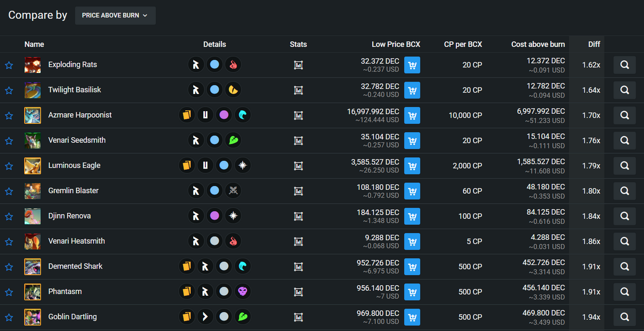Add Venari Heatsmith to the cart

click(412, 241)
